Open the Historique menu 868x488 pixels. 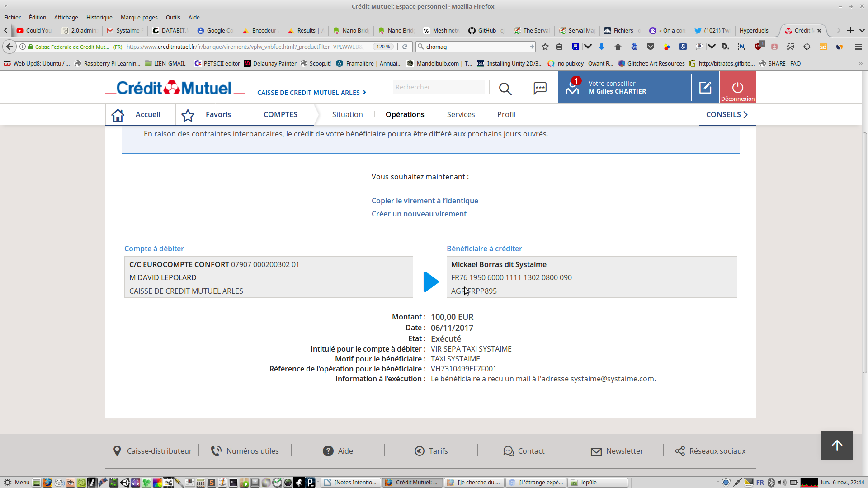click(x=99, y=17)
